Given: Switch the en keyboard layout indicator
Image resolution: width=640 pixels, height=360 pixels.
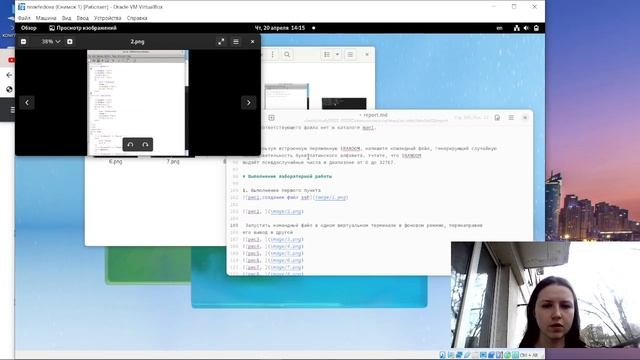Looking at the screenshot, I should [x=499, y=28].
